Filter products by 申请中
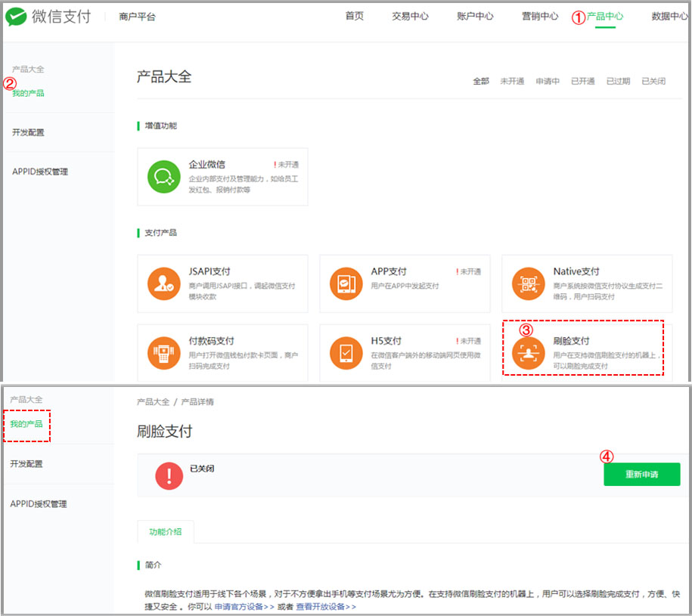Screen dimensions: 692x616 pyautogui.click(x=548, y=81)
